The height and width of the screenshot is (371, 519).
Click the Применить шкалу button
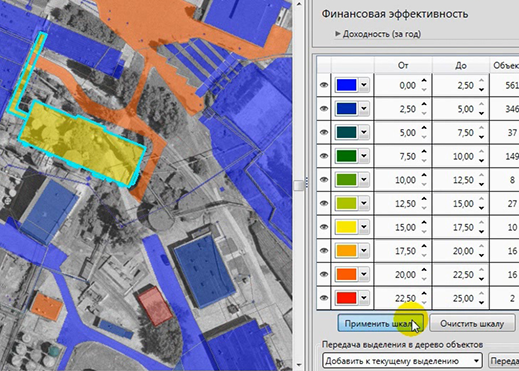coord(381,323)
